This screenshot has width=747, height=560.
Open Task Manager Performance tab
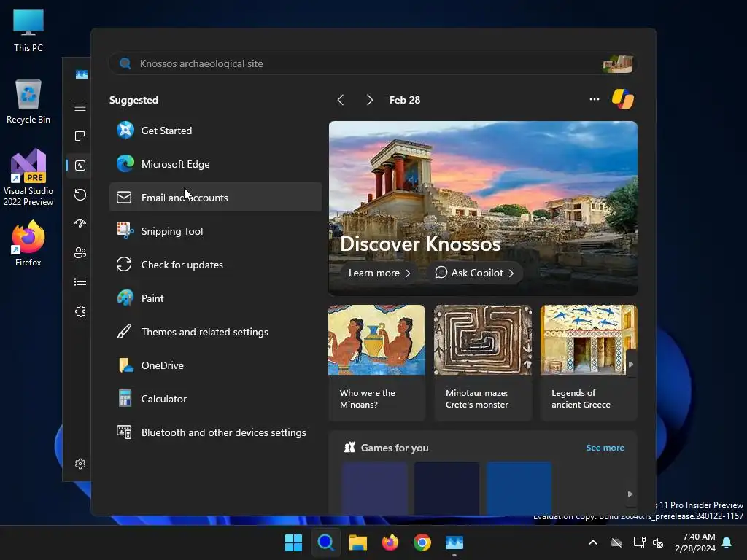click(80, 166)
